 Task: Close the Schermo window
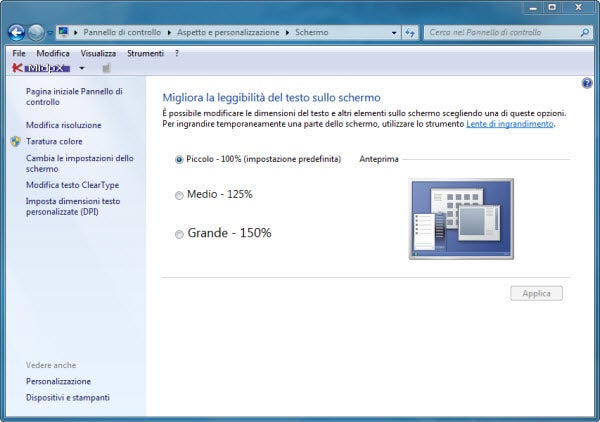(578, 7)
